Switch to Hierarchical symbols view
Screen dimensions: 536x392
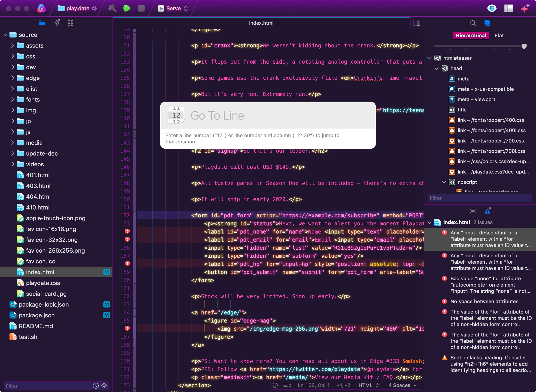coord(471,36)
